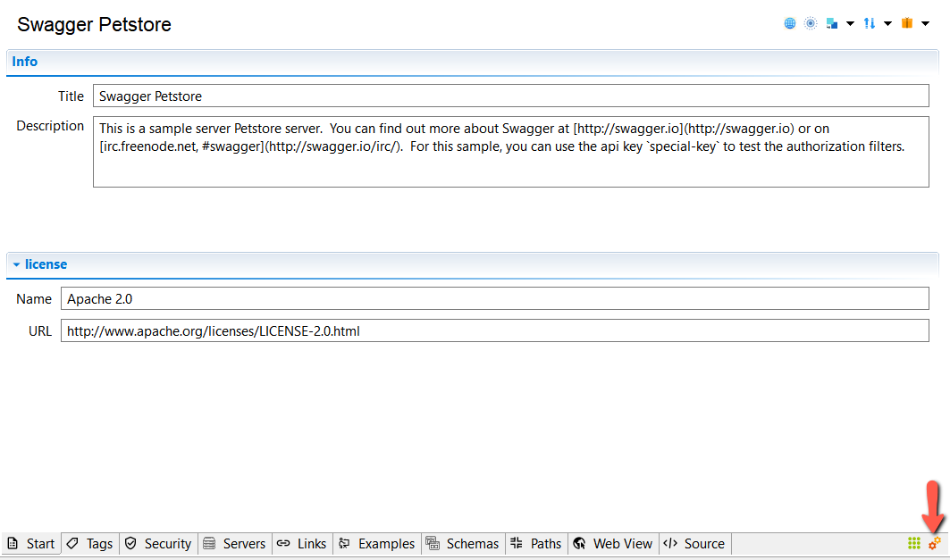Click in the license Name field
Image resolution: width=950 pixels, height=560 pixels.
click(494, 298)
